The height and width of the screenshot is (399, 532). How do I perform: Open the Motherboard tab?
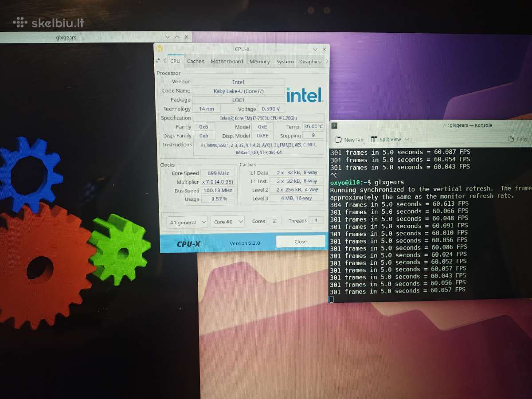click(x=227, y=61)
